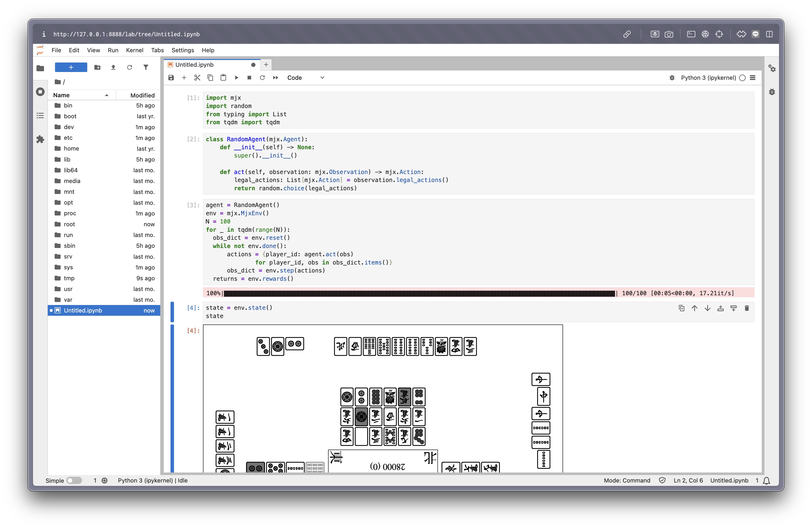The image size is (812, 528).
Task: Open the right sidebar debugger panel
Action: click(x=772, y=92)
